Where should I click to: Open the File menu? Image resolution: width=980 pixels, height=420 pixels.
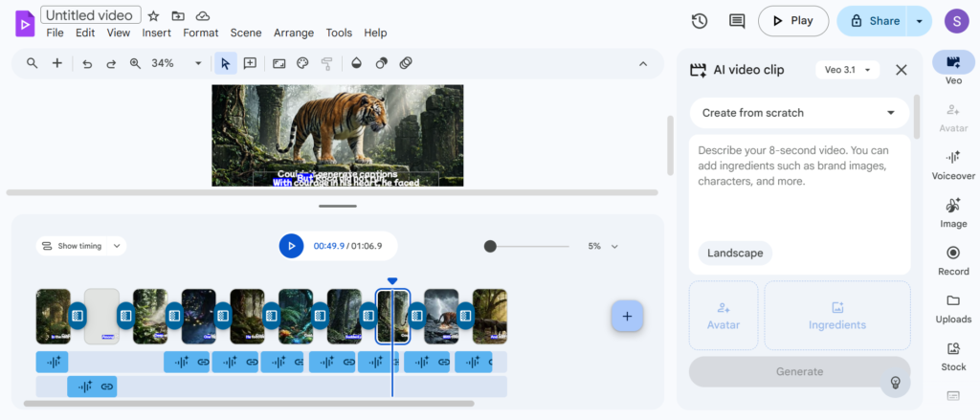point(55,33)
